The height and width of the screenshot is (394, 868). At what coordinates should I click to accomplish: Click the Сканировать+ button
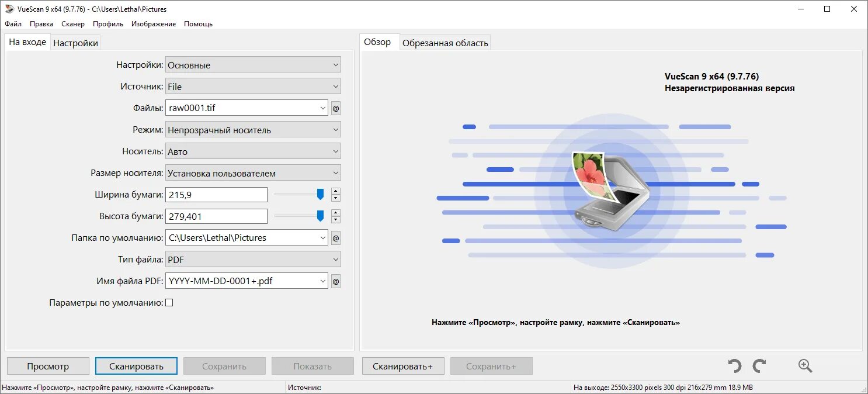pyautogui.click(x=403, y=367)
